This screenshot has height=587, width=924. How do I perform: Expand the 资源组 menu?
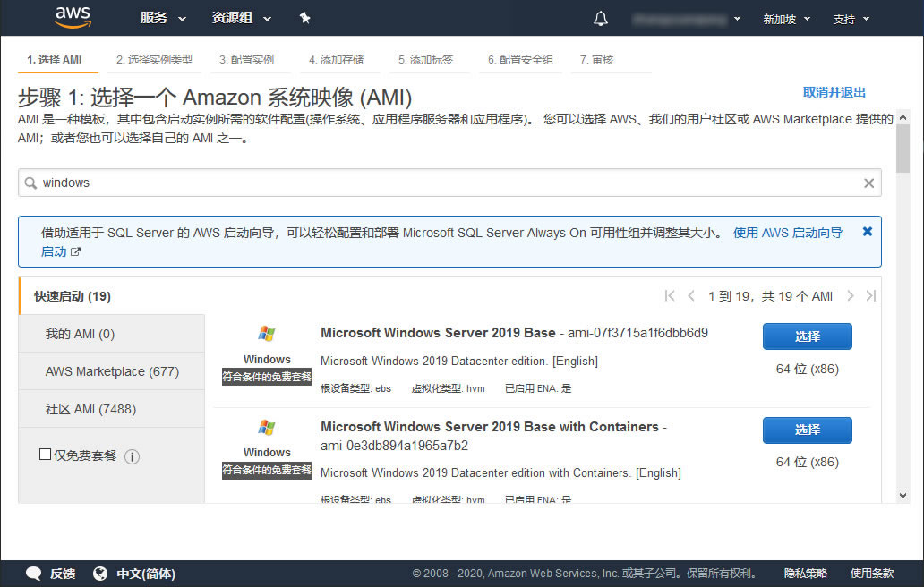241,18
